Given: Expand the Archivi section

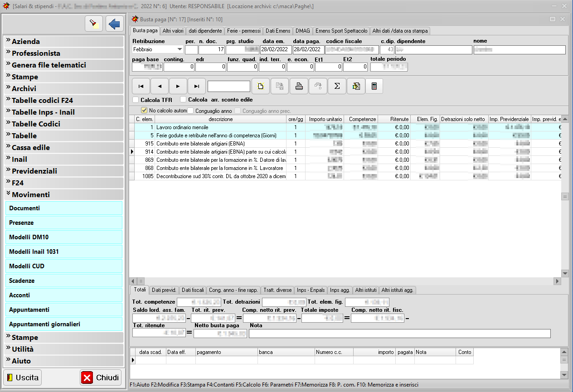Looking at the screenshot, I should (x=64, y=88).
